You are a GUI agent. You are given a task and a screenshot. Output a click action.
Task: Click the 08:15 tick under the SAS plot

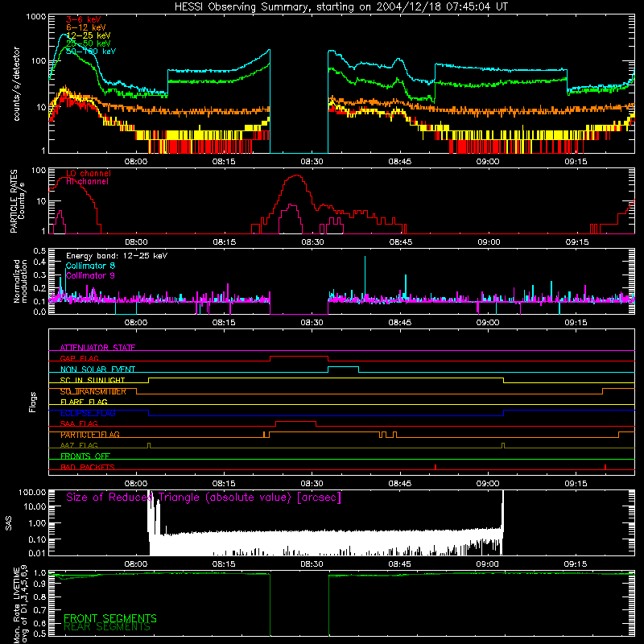click(x=224, y=564)
